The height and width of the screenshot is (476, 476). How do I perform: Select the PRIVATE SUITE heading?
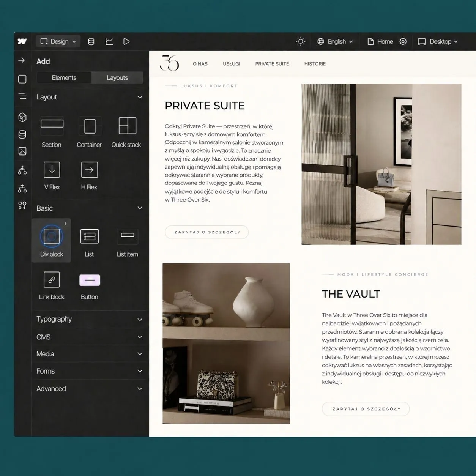pos(205,106)
